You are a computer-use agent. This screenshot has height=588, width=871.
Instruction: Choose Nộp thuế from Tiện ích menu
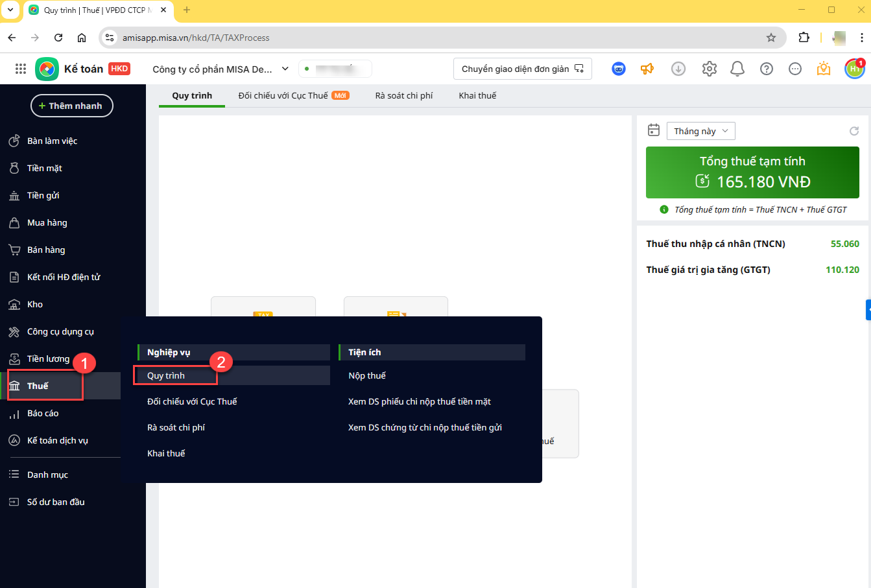pyautogui.click(x=367, y=375)
